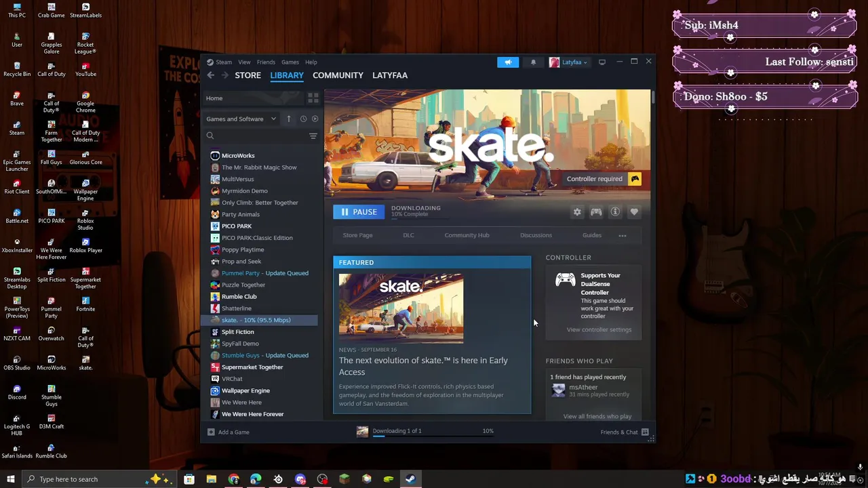Open skate. game settings gear
This screenshot has height=488, width=868.
(x=577, y=212)
